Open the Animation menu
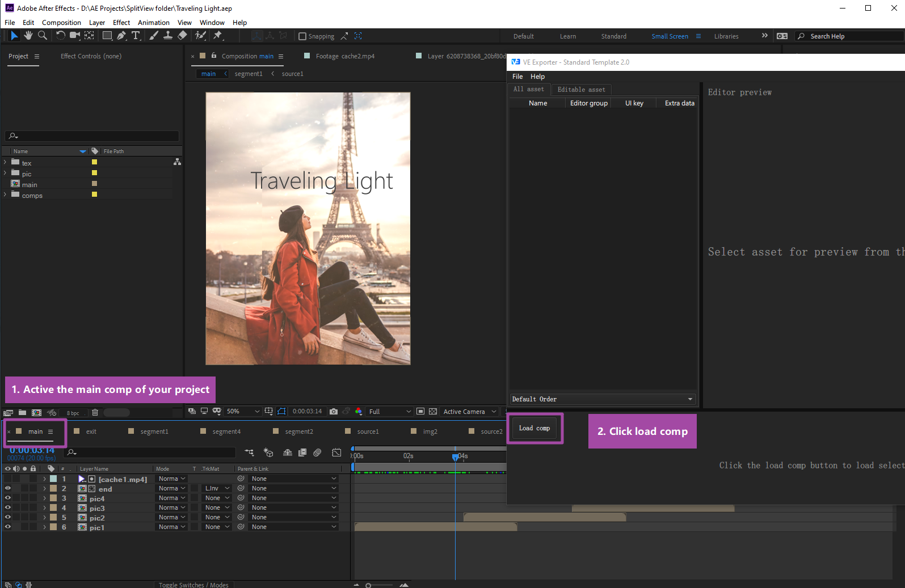This screenshot has width=905, height=588. [154, 23]
